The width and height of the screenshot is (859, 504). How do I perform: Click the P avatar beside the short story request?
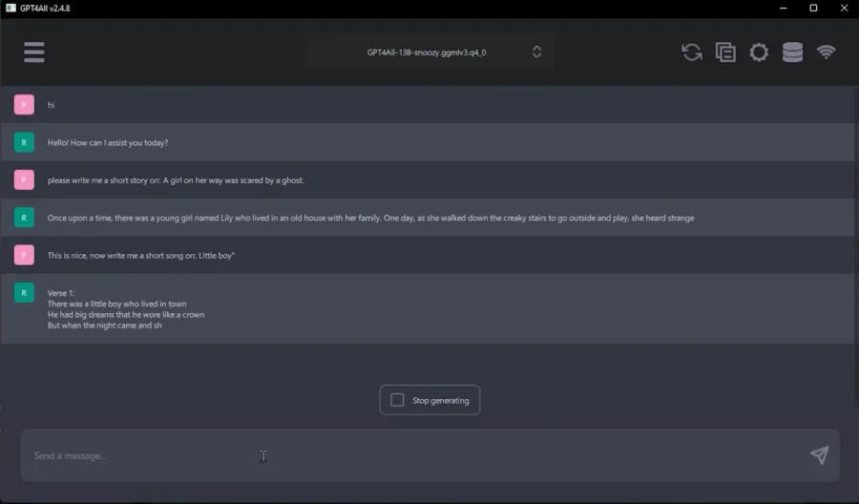[24, 179]
